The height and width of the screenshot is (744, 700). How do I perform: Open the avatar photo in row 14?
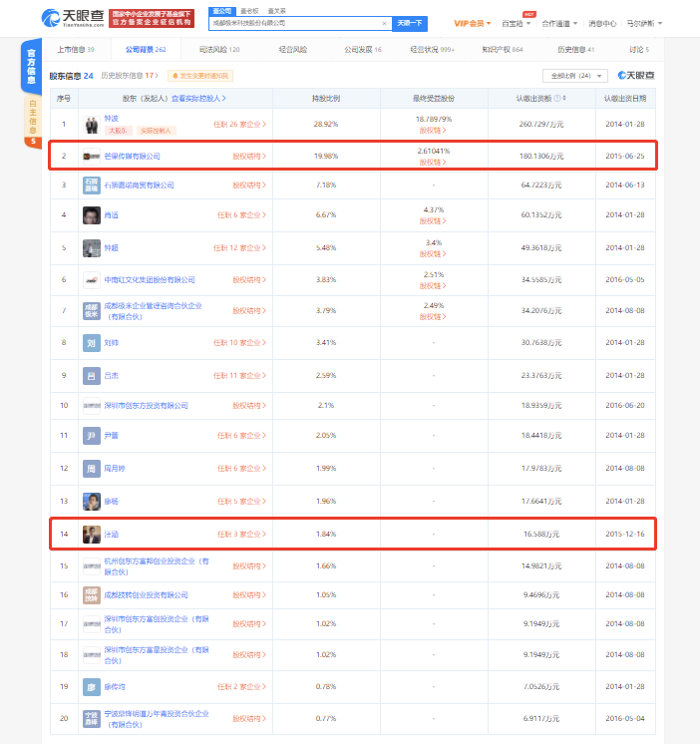pyautogui.click(x=92, y=535)
